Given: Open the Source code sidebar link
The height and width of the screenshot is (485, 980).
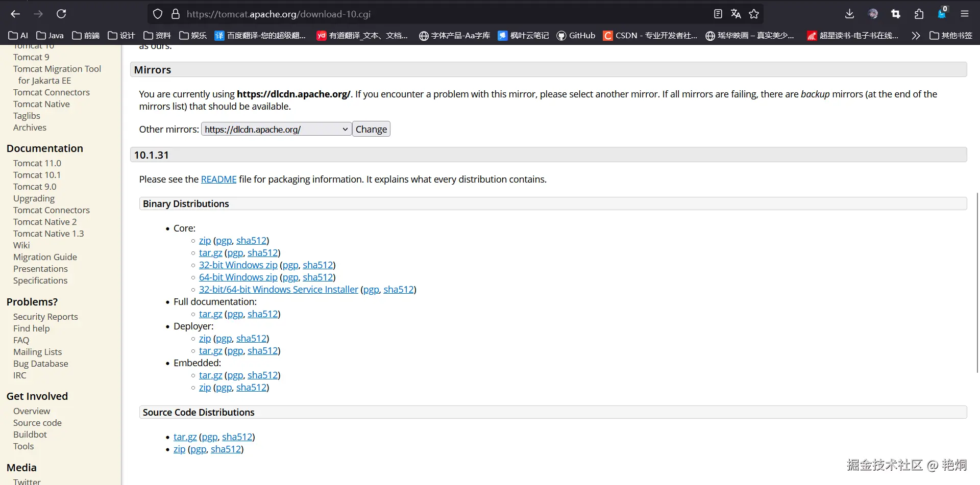Looking at the screenshot, I should coord(37,423).
